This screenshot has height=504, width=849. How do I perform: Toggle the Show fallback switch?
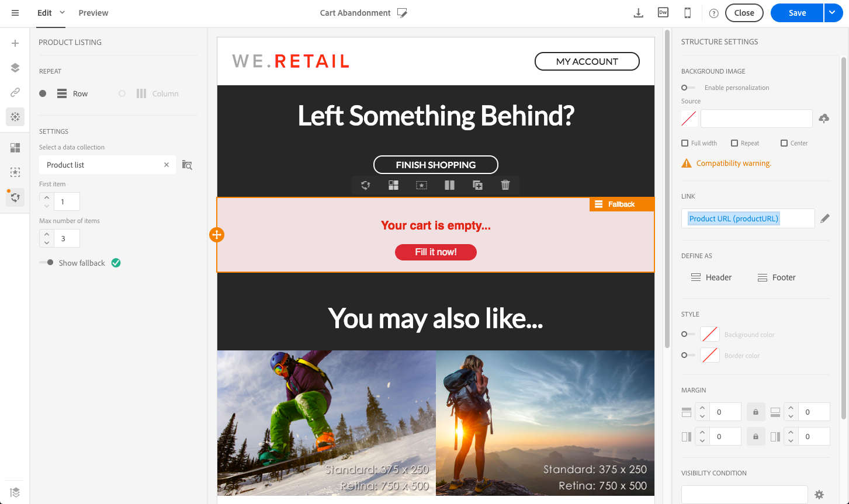46,263
